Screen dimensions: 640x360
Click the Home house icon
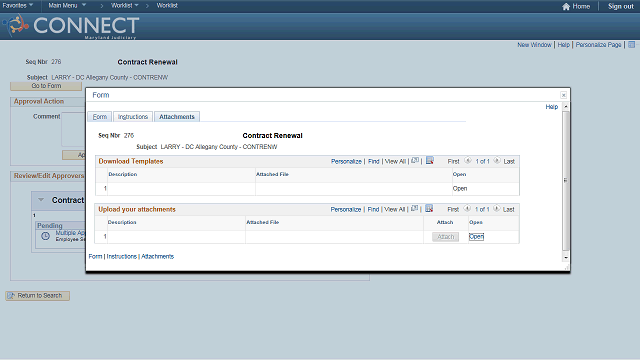pos(566,7)
